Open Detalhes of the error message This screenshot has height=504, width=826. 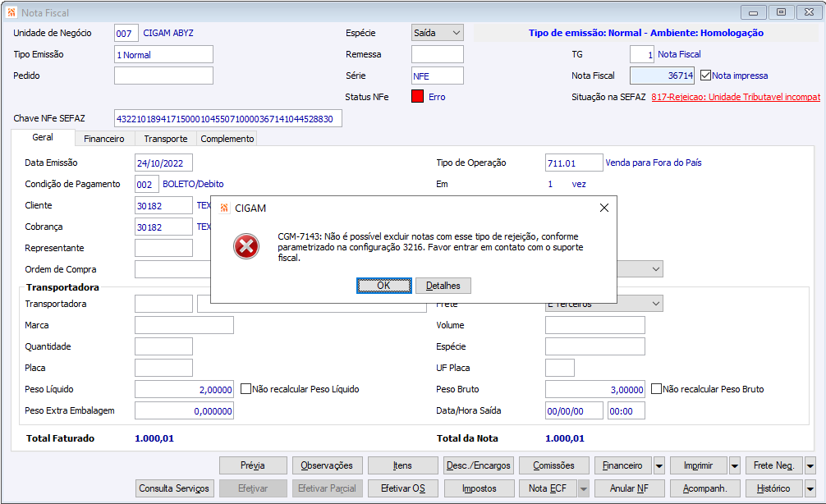coord(443,286)
